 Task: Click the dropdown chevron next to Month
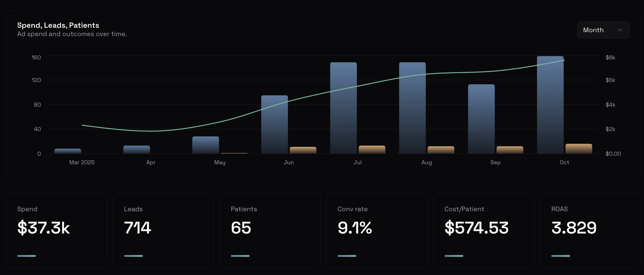[x=621, y=30]
